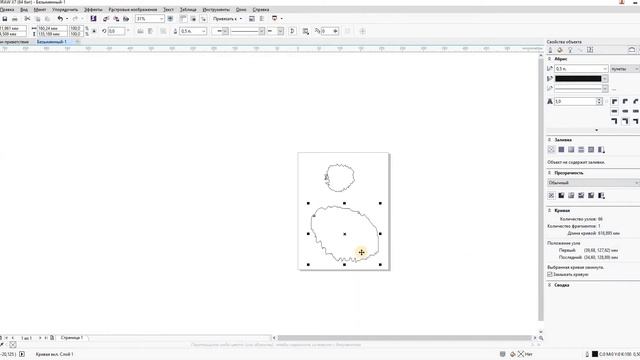Image resolution: width=640 pixels, height=360 pixels.
Task: Click the Print icon in the toolbar
Action: pos(15,19)
